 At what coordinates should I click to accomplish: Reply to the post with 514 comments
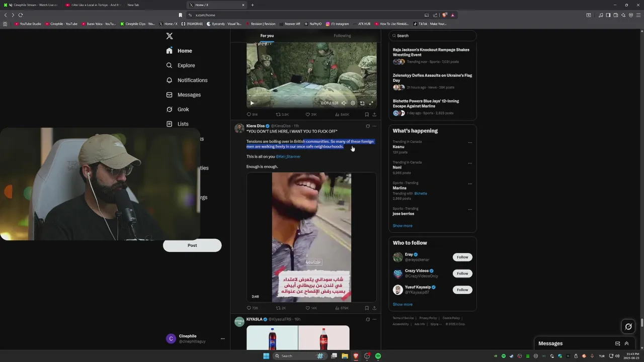pos(252,115)
